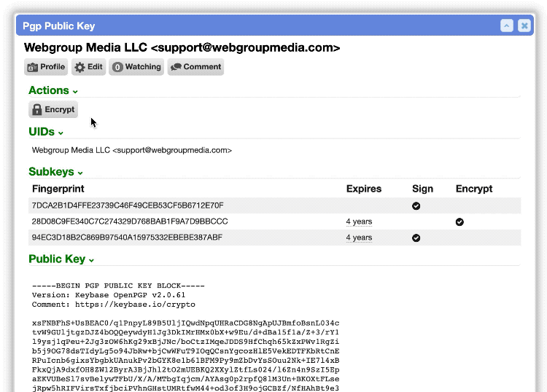The image size is (547, 392).
Task: Click the padlock icon on the Encrypt button
Action: (36, 110)
